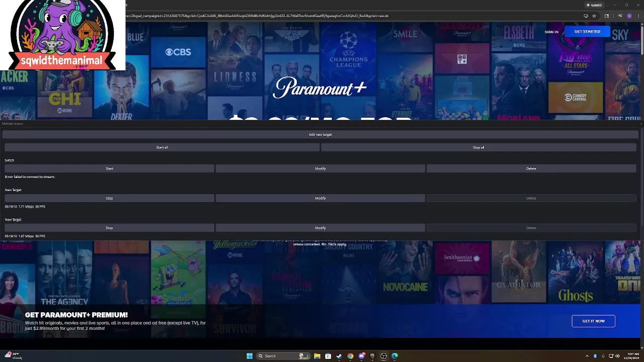Click the 'twitch' target label
644x362 pixels.
point(10,160)
